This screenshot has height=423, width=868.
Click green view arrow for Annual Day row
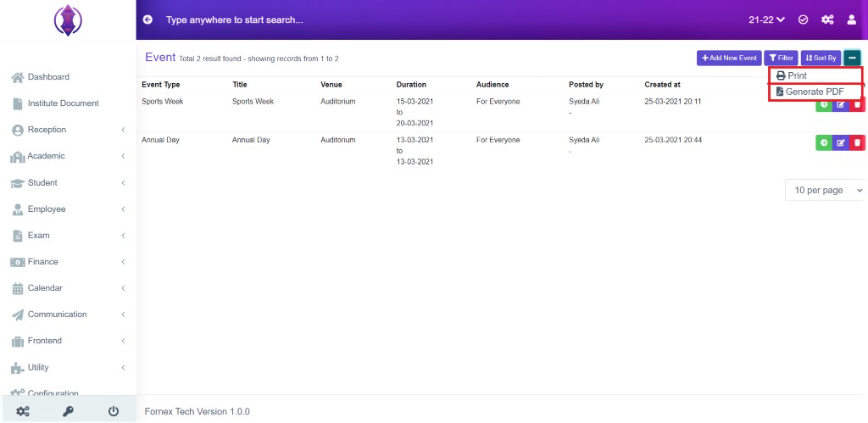pos(824,143)
